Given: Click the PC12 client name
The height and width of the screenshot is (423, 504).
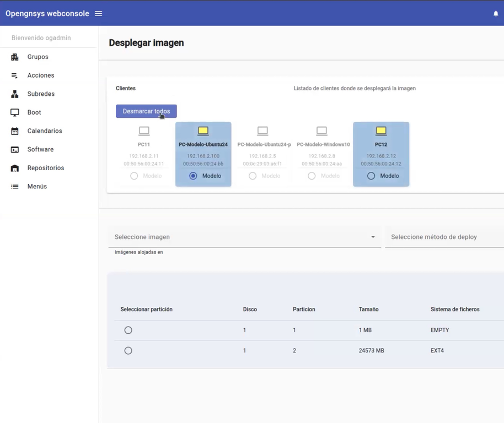Looking at the screenshot, I should (x=381, y=144).
